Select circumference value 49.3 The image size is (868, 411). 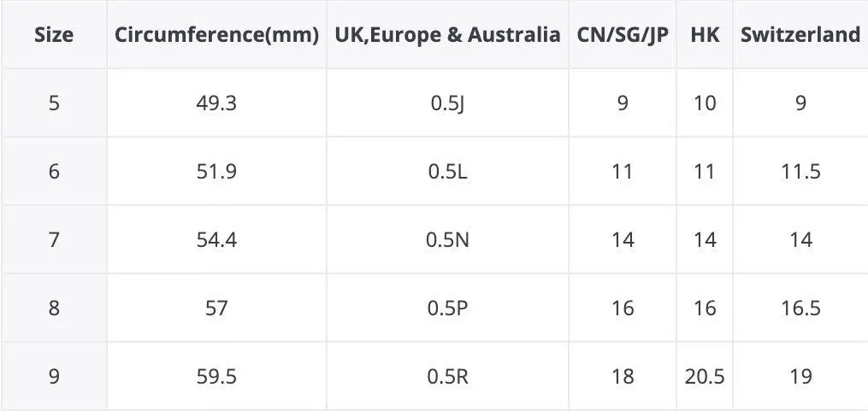[x=216, y=103]
